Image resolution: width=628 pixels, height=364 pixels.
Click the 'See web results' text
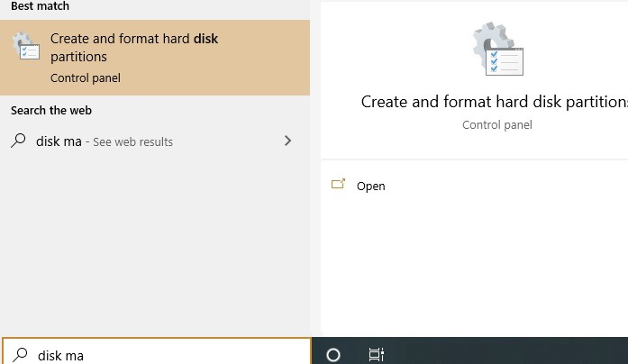pos(133,141)
